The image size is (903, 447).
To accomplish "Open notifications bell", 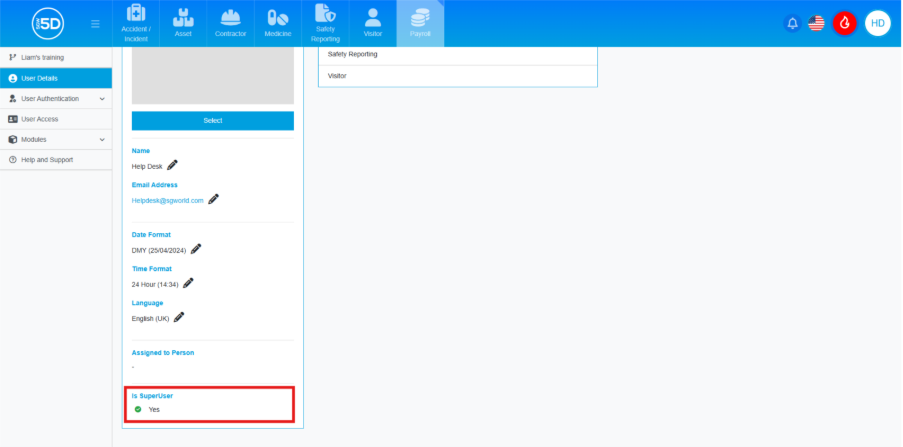I will click(792, 24).
